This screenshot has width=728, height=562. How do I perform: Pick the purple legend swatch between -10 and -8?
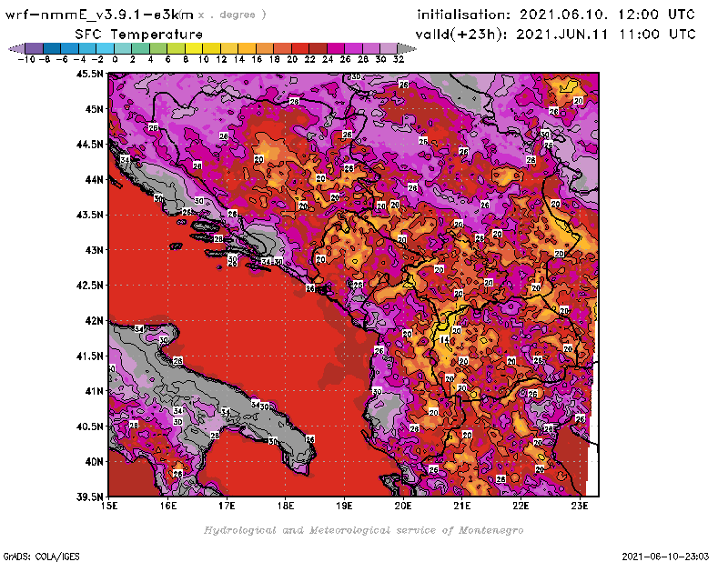pos(35,48)
